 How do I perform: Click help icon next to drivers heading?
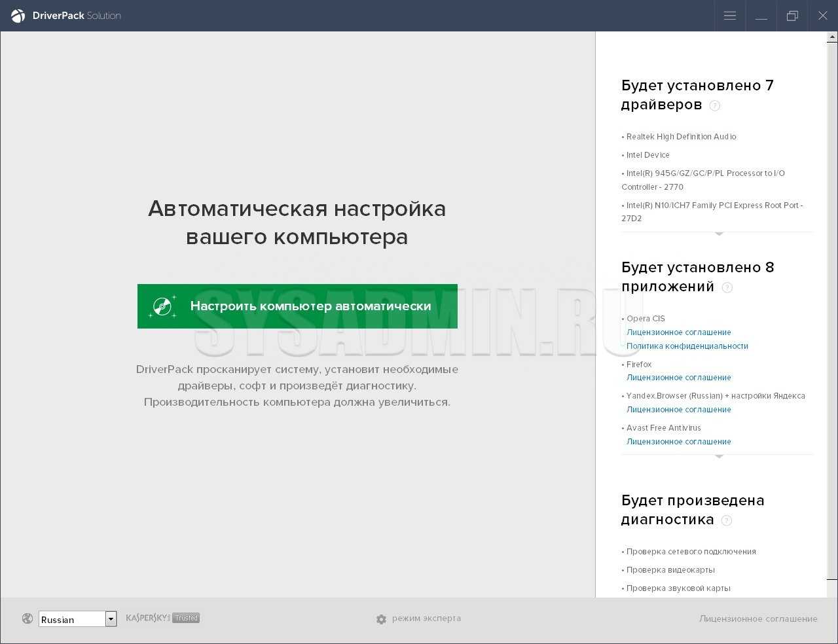715,105
